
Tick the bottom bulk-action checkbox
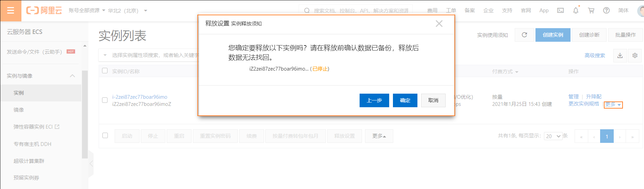click(105, 135)
